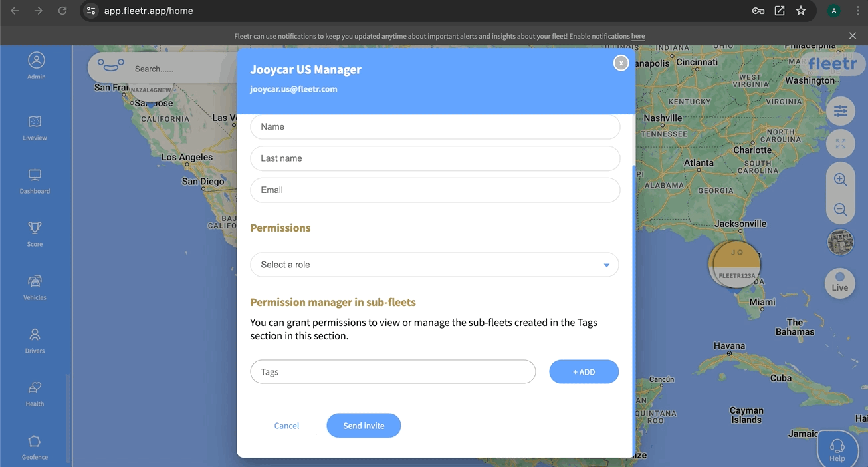
Task: Toggle the Live mode button
Action: point(840,282)
